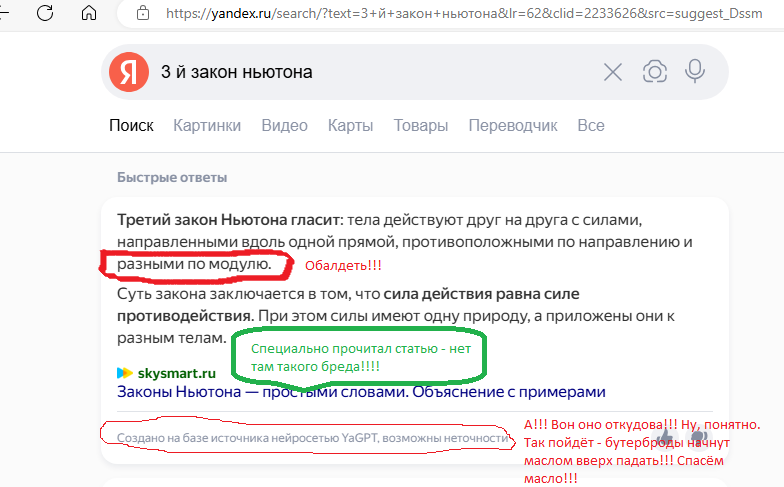Click the YaGPT disclaimer text
The height and width of the screenshot is (487, 784).
point(312,438)
